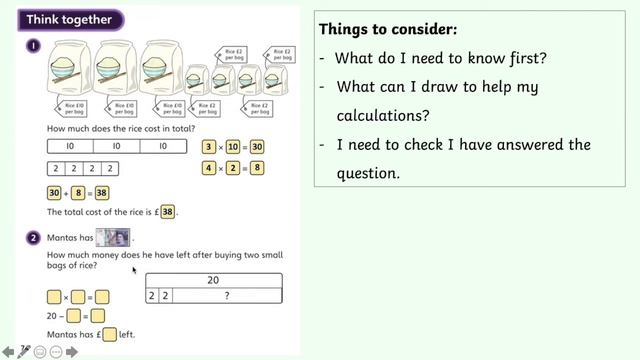Screen dimensions: 640x360
Task: Open the pen and laser pointer tools
Action: pyautogui.click(x=24, y=351)
